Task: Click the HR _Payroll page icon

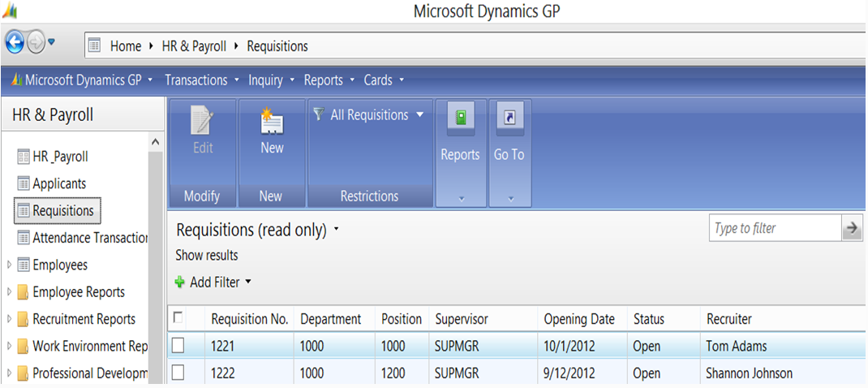Action: point(24,157)
